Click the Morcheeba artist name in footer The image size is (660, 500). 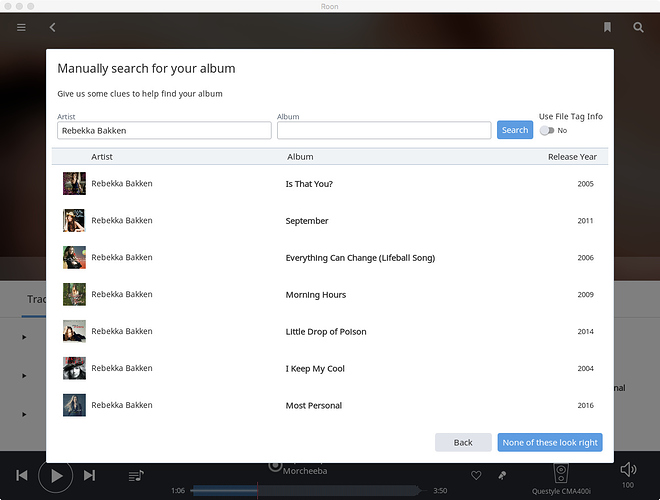[x=305, y=471]
